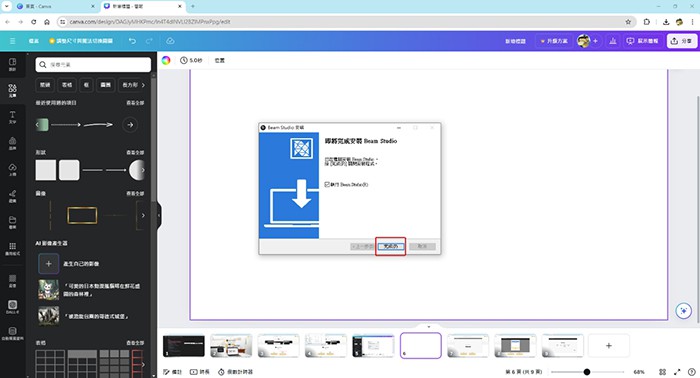This screenshot has height=378, width=700.
Task: Bookmark this page with the star icon
Action: (x=628, y=21)
